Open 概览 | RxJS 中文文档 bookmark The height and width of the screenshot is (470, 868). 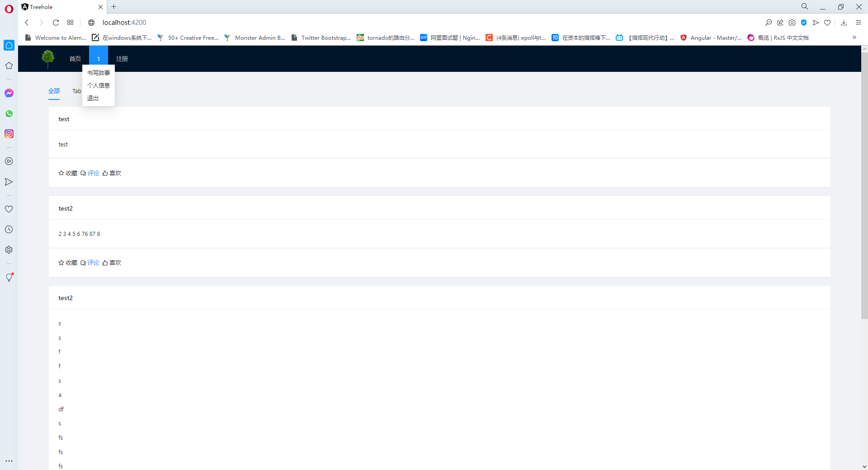(x=778, y=38)
